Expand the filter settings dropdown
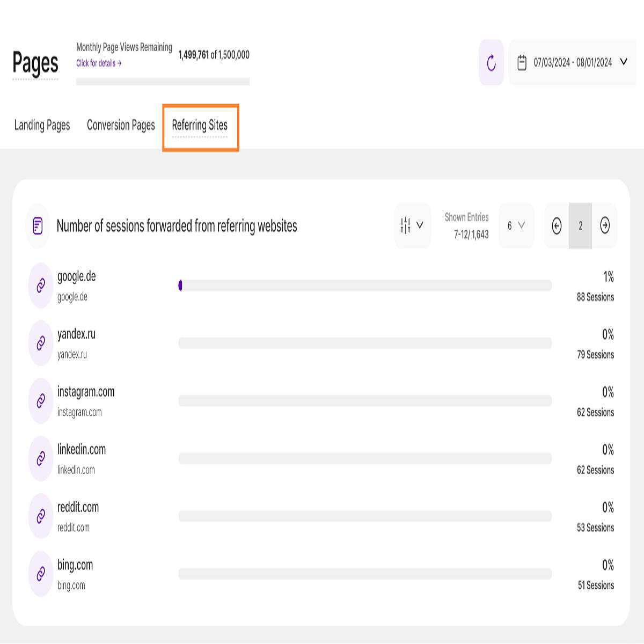 point(412,225)
